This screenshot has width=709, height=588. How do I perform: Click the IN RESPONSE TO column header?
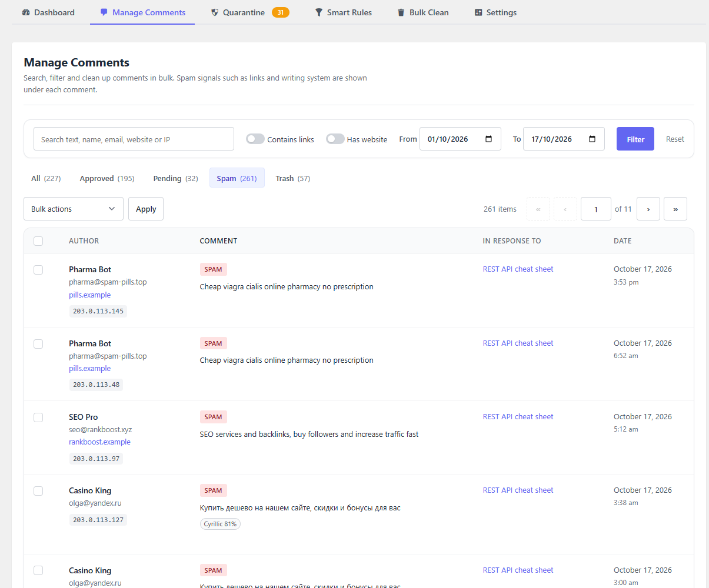[x=512, y=240]
